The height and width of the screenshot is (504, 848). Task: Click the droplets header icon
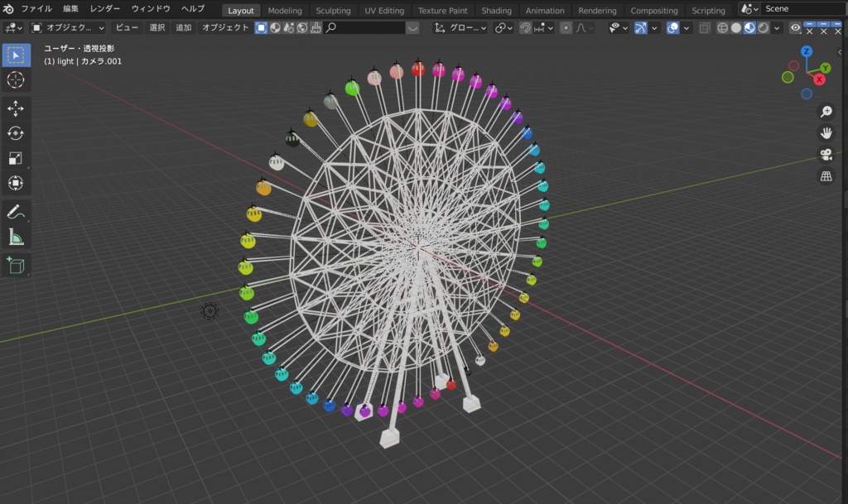pos(288,27)
